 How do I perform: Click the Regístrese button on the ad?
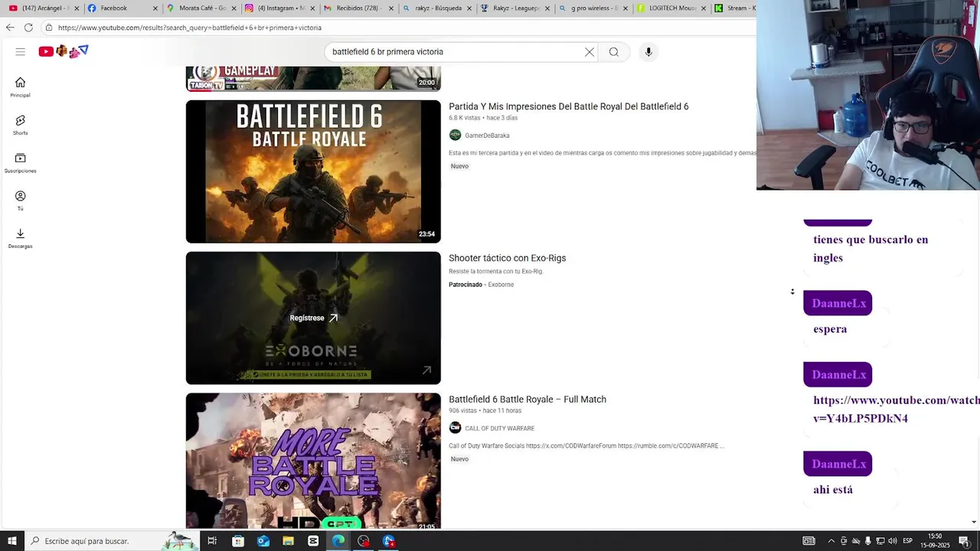point(313,318)
